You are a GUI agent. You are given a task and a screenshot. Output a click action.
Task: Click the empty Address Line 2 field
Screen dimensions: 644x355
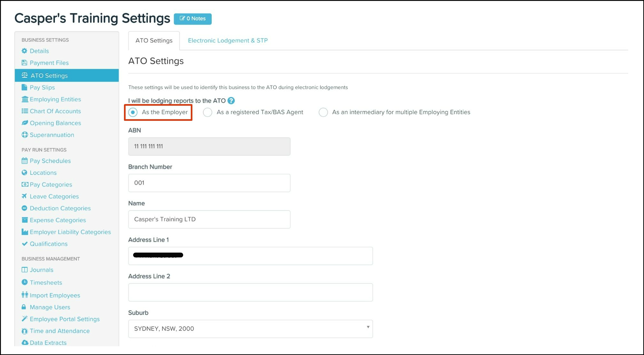point(250,292)
